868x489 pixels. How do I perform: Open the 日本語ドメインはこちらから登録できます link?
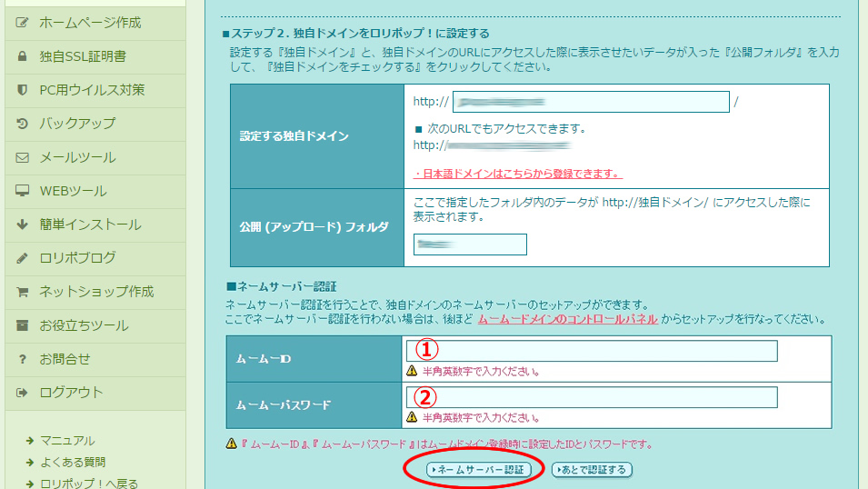(517, 174)
